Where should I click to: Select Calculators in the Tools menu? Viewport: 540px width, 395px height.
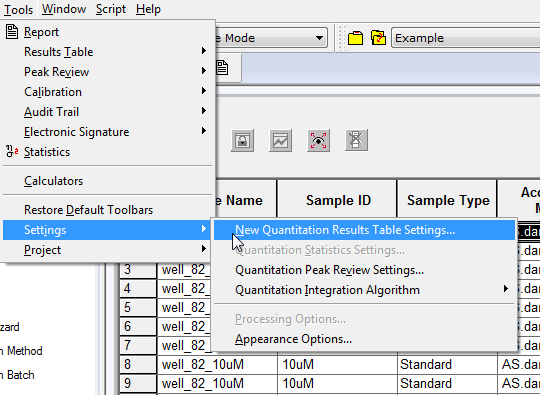[x=107, y=181]
